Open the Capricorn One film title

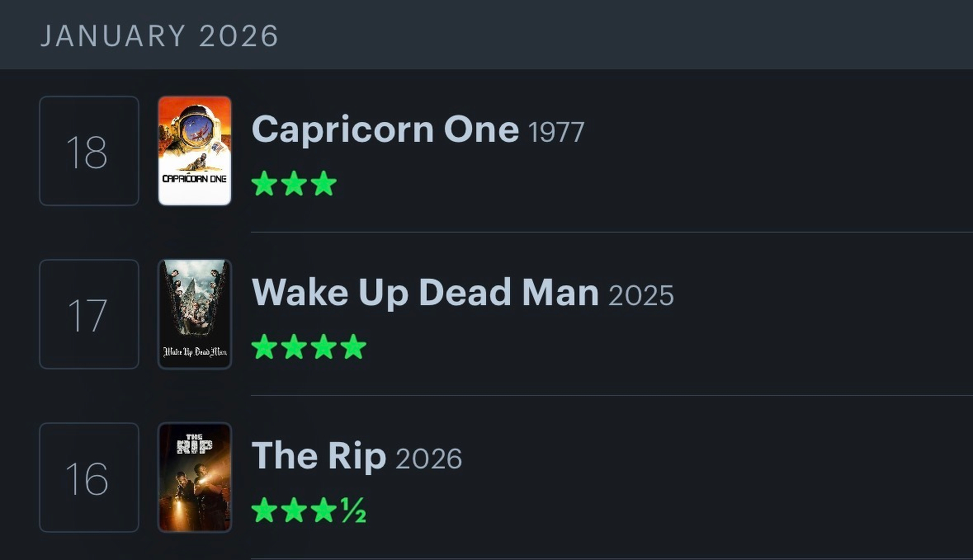pyautogui.click(x=385, y=129)
